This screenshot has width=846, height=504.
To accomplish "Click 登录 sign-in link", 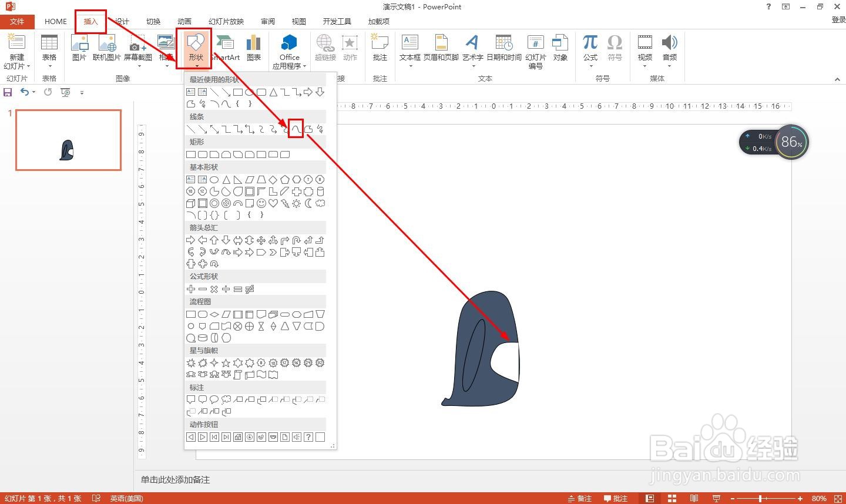I will 838,20.
